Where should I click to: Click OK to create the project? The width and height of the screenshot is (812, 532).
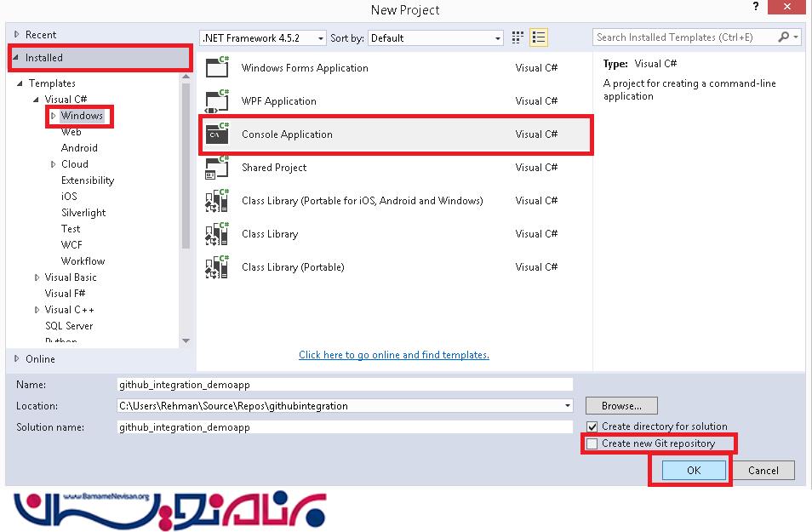click(694, 471)
